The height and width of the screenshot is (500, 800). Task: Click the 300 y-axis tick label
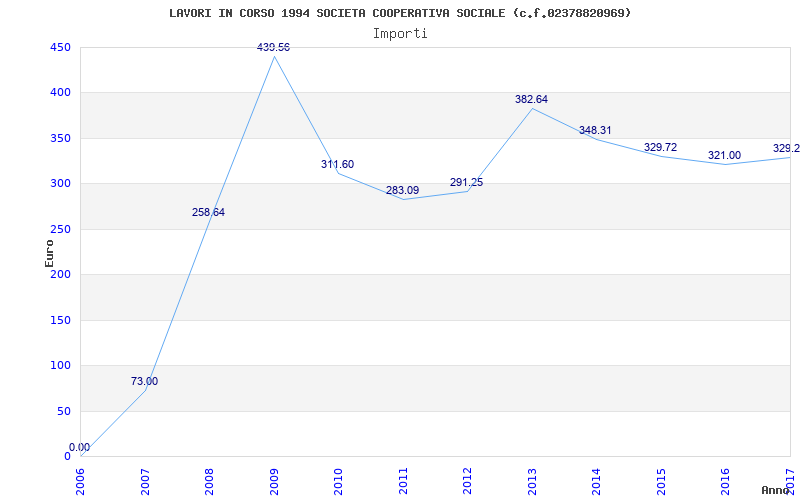coord(60,184)
